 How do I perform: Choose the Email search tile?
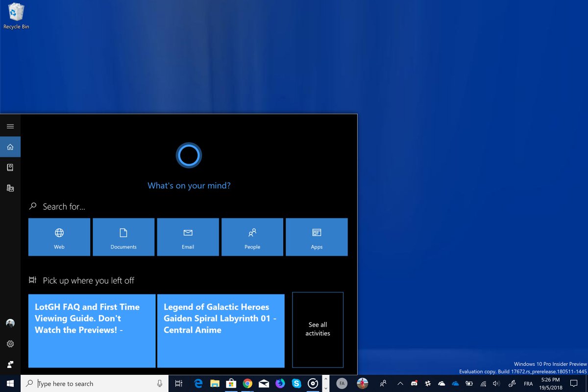(188, 237)
